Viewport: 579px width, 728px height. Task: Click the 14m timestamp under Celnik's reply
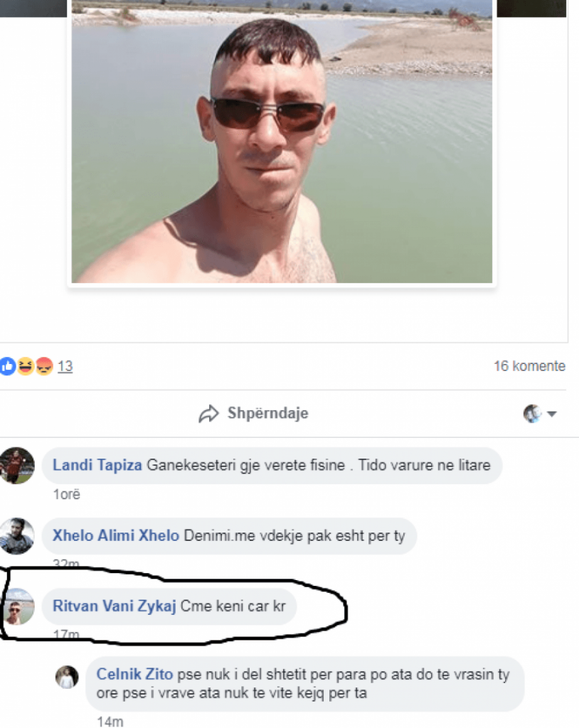(110, 722)
